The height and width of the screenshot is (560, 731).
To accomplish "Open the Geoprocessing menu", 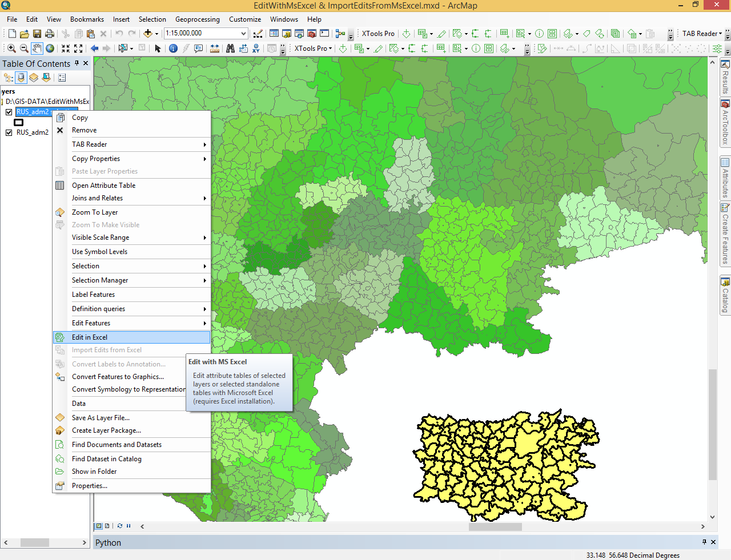I will pos(197,19).
